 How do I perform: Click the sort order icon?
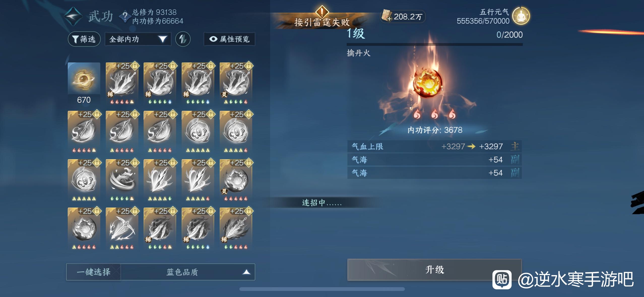point(183,39)
